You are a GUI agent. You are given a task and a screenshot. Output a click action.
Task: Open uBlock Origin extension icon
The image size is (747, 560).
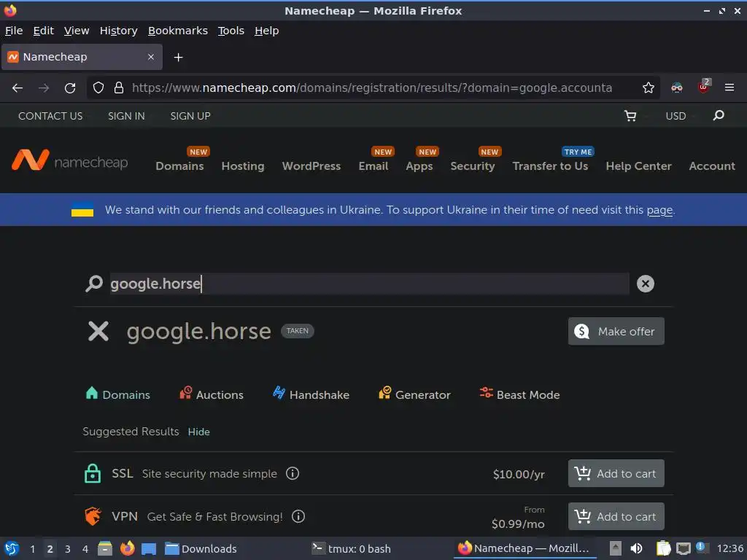[703, 87]
